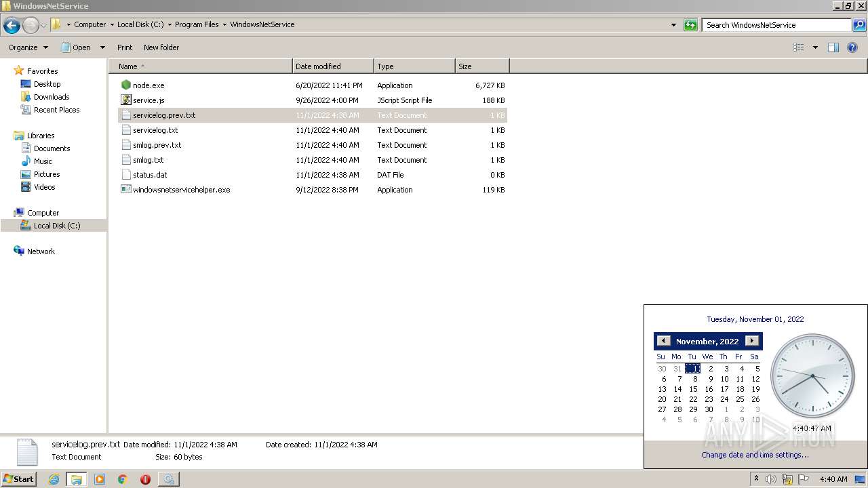
Task: Select the windowsnetservicehelper.exe file icon
Action: tap(125, 190)
